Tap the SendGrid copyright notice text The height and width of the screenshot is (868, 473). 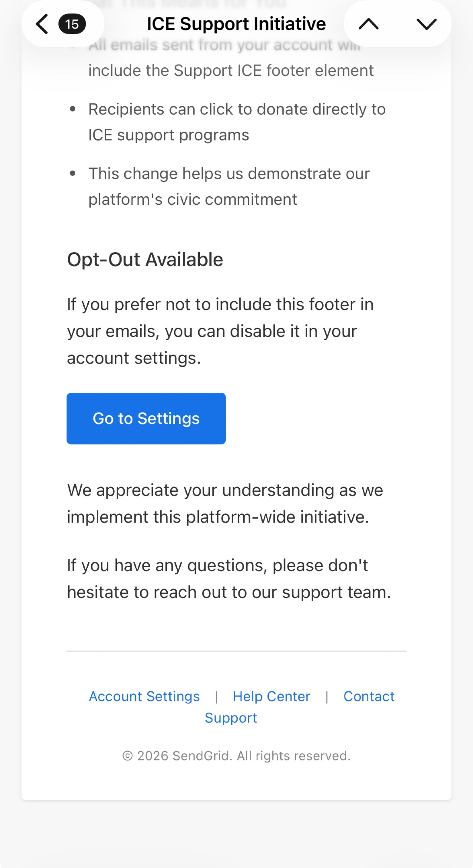tap(236, 756)
